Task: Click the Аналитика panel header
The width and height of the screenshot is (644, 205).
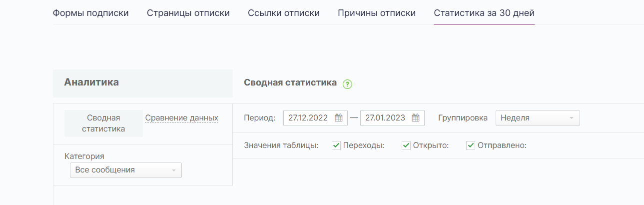Action: pyautogui.click(x=143, y=83)
